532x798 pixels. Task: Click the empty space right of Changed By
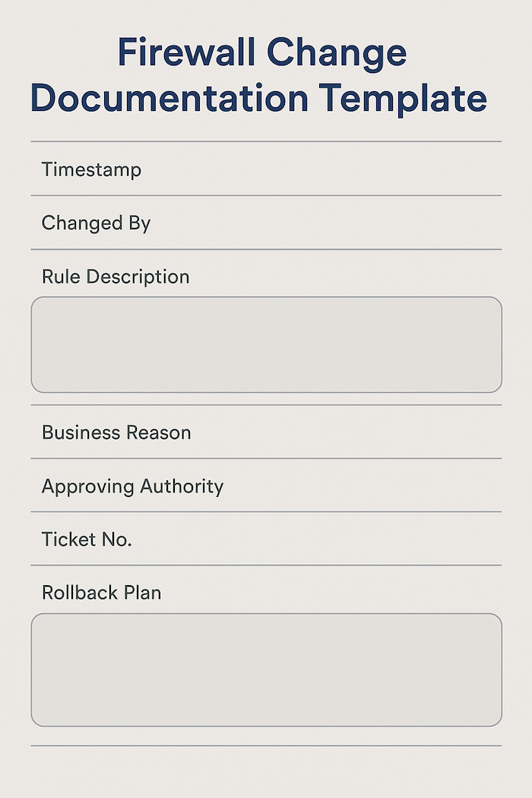coord(327,223)
